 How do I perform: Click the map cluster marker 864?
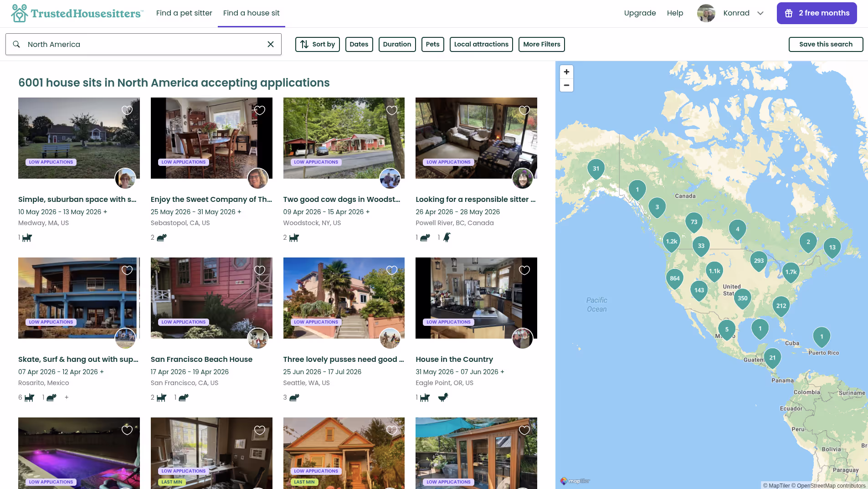(675, 278)
